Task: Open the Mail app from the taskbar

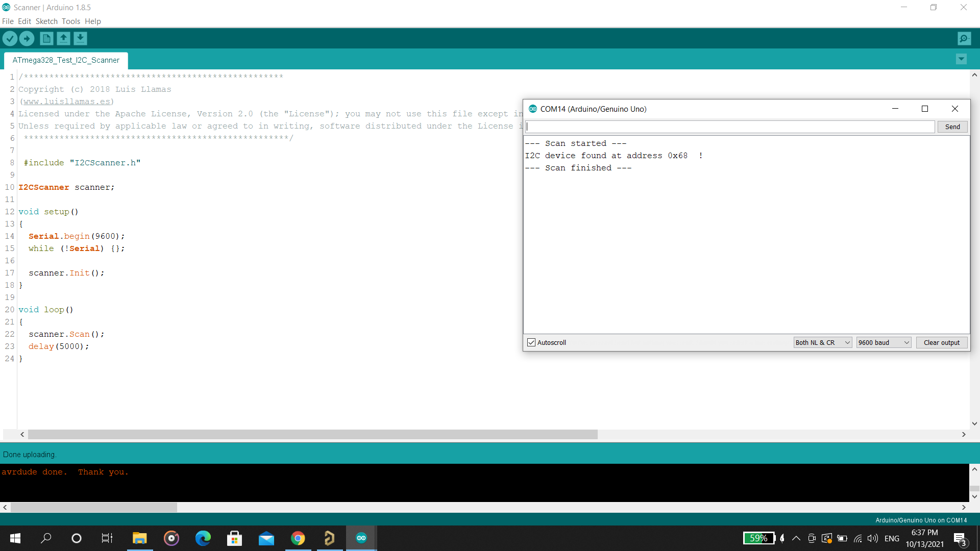Action: [266, 538]
